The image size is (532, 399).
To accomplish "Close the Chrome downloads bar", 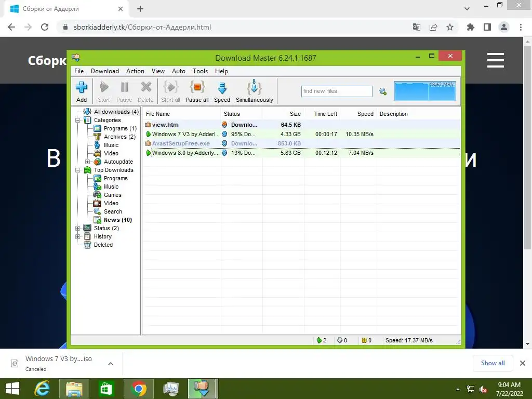I will [523, 363].
